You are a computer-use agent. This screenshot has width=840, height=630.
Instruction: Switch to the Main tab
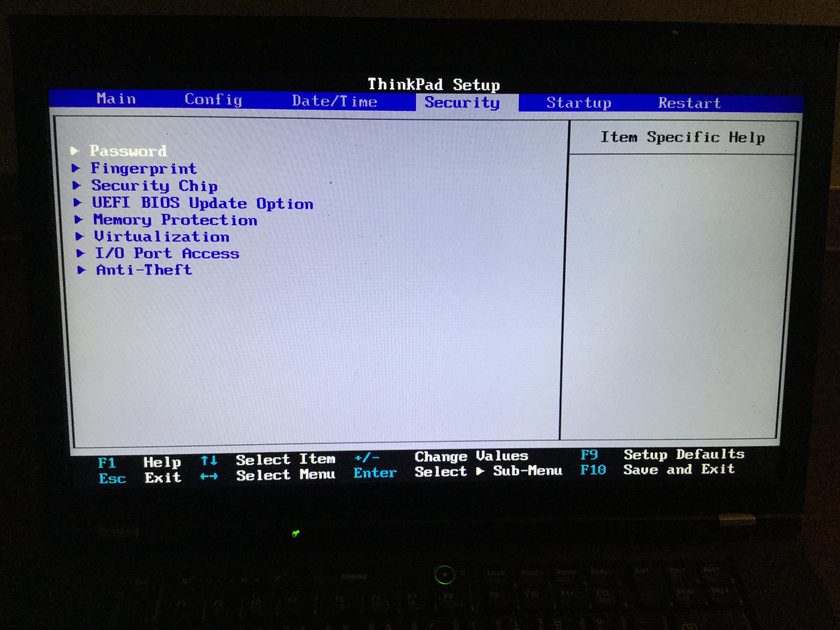click(116, 99)
